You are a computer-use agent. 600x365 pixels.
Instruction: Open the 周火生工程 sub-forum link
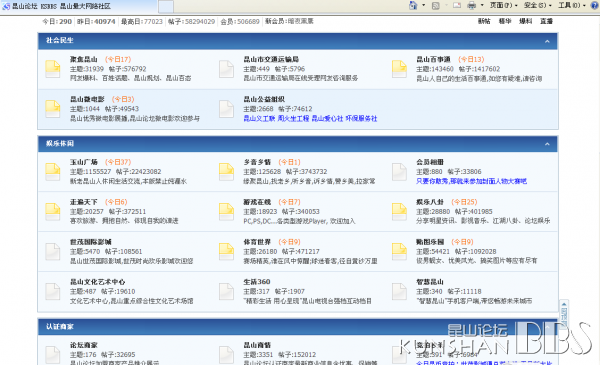293,119
